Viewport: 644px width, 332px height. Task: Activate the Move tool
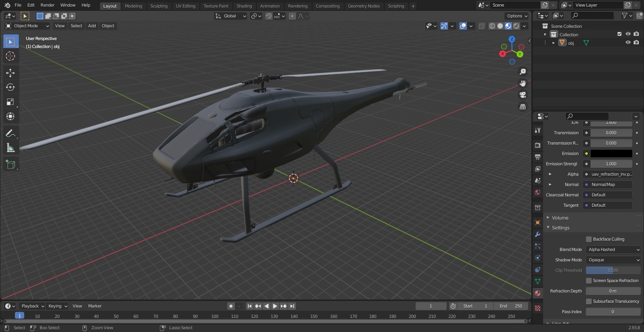coord(10,73)
